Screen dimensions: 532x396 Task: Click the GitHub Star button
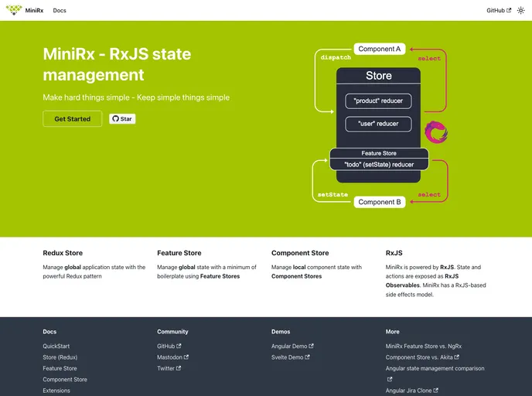coord(122,119)
